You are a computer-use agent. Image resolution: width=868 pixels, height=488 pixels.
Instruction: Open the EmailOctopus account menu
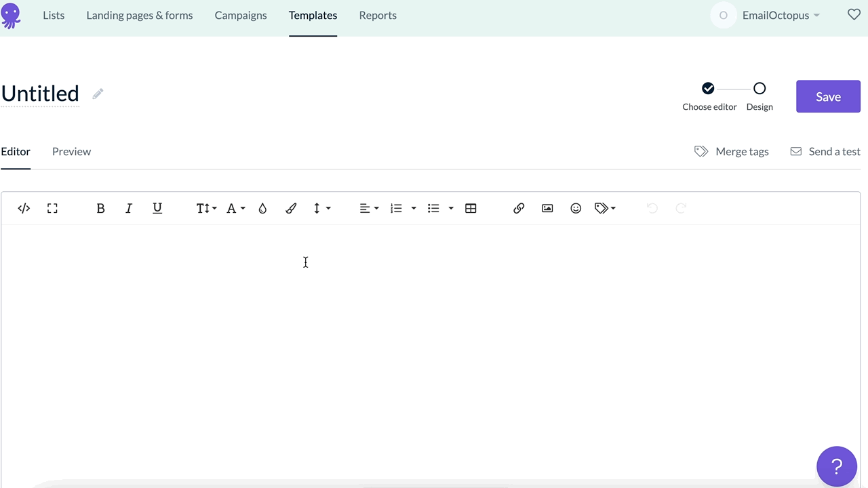tap(781, 15)
